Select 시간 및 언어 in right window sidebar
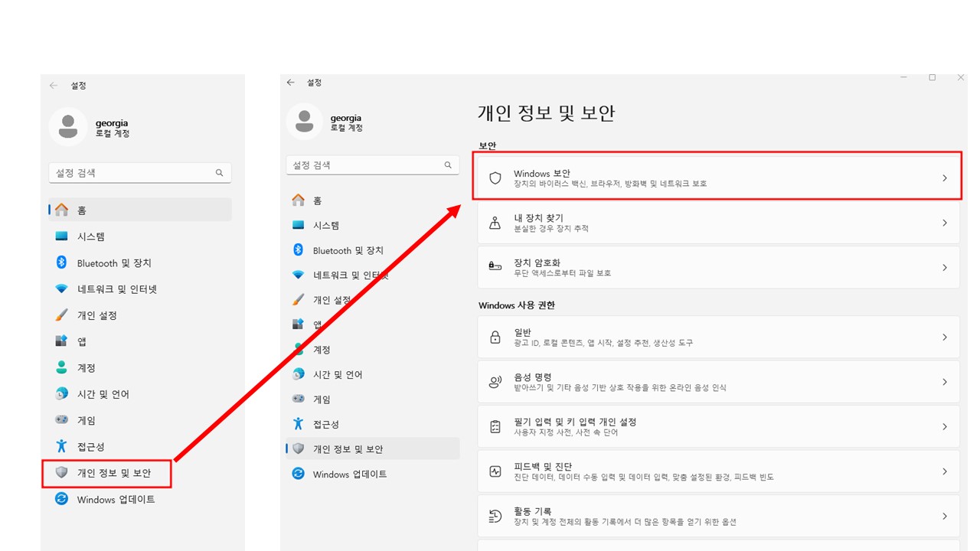 tap(373, 374)
